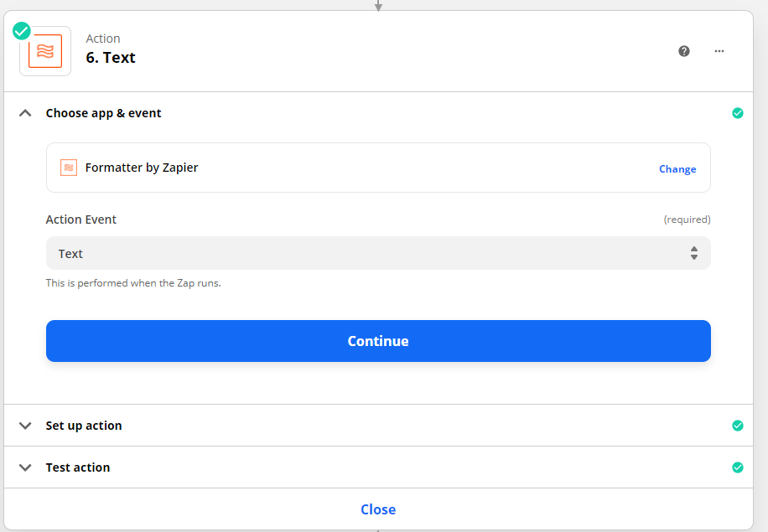Open the help question mark icon
The height and width of the screenshot is (532, 768).
[x=684, y=51]
